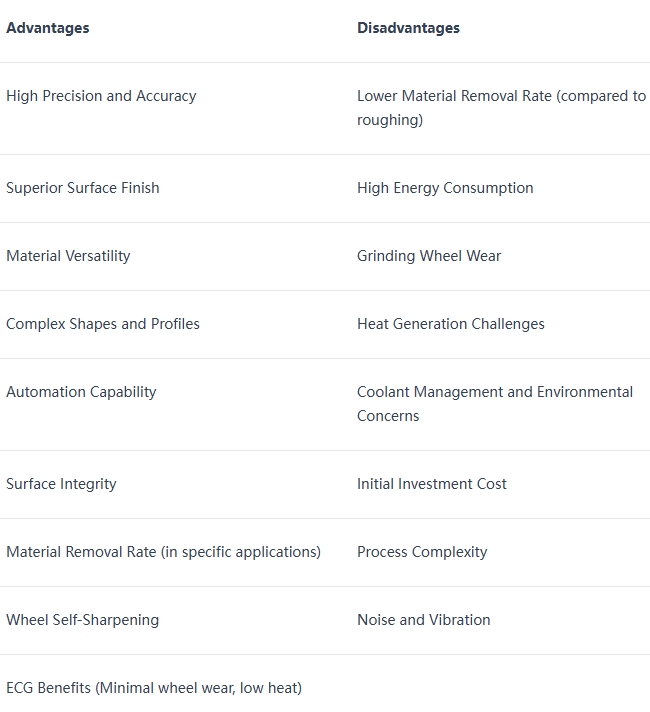Click the Initial Investment Cost cell

pos(432,484)
